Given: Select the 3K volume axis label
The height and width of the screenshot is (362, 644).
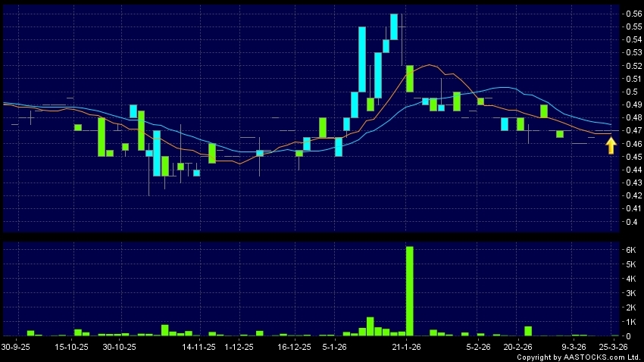Looking at the screenshot, I should point(628,293).
